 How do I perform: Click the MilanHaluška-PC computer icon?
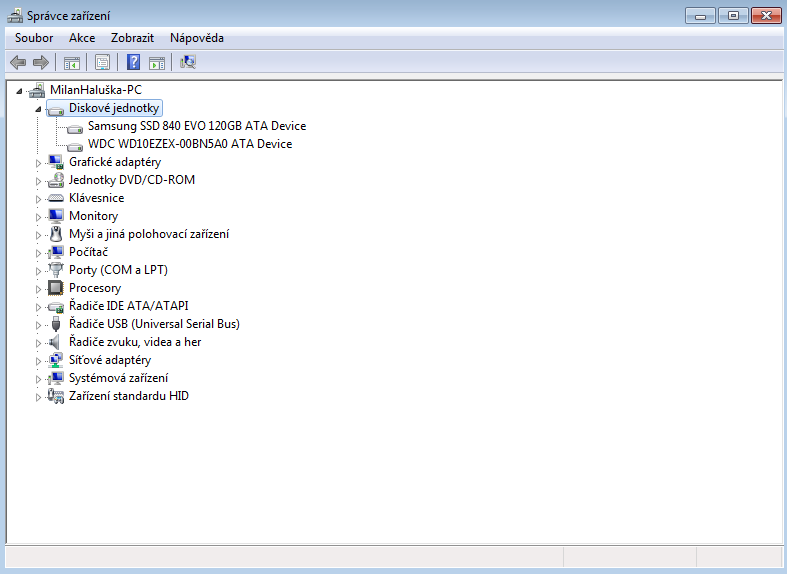37,90
